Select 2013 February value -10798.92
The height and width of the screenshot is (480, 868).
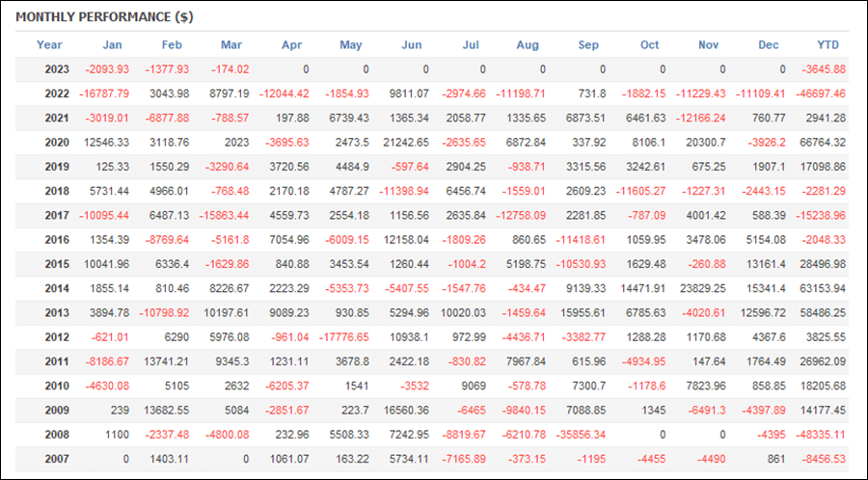(x=164, y=313)
